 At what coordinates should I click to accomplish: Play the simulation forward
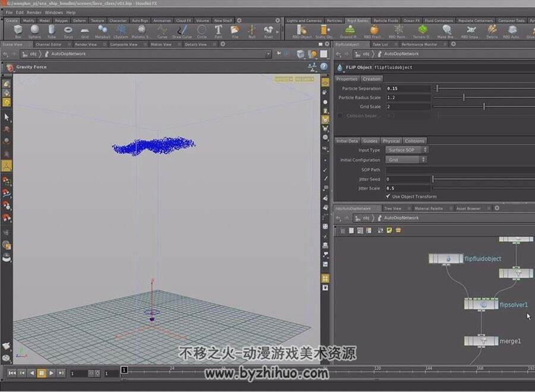(51, 373)
